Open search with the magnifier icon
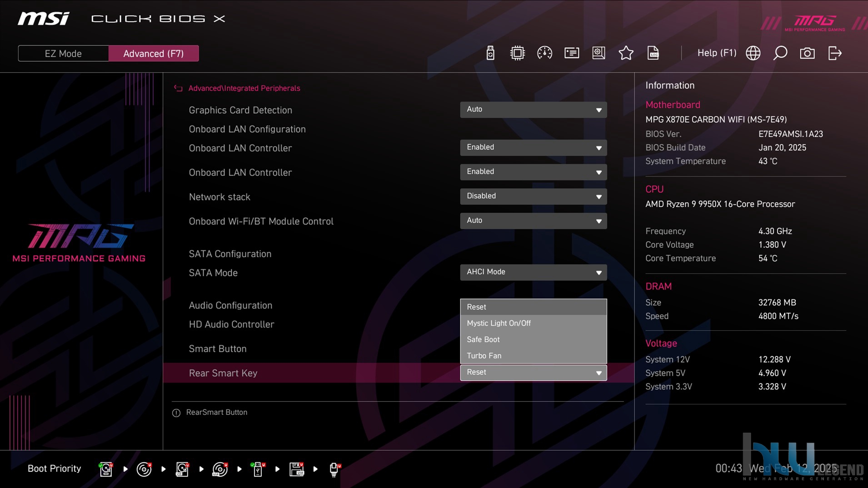This screenshot has width=868, height=488. pos(780,53)
